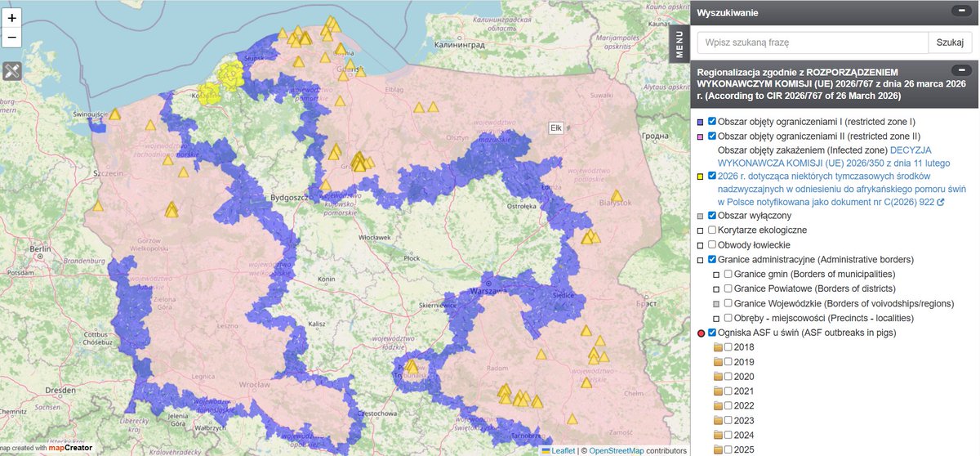Check the 2018 outbreaks checkbox
The height and width of the screenshot is (456, 980).
pos(728,347)
